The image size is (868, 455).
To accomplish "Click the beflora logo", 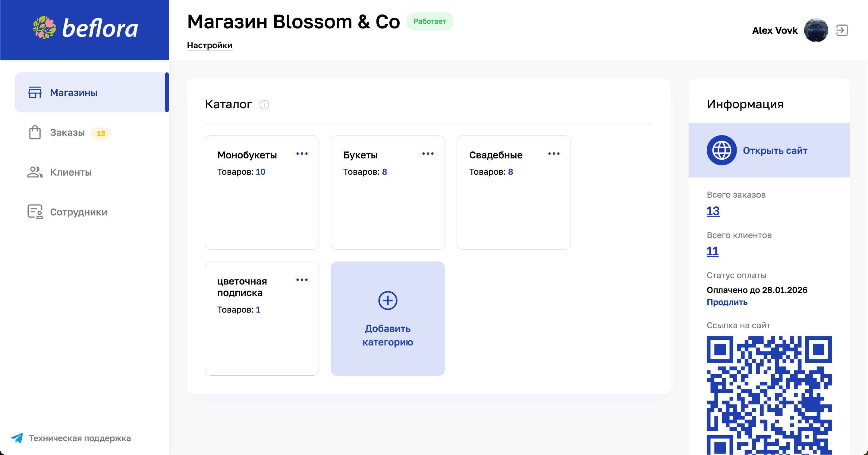I will pyautogui.click(x=85, y=28).
